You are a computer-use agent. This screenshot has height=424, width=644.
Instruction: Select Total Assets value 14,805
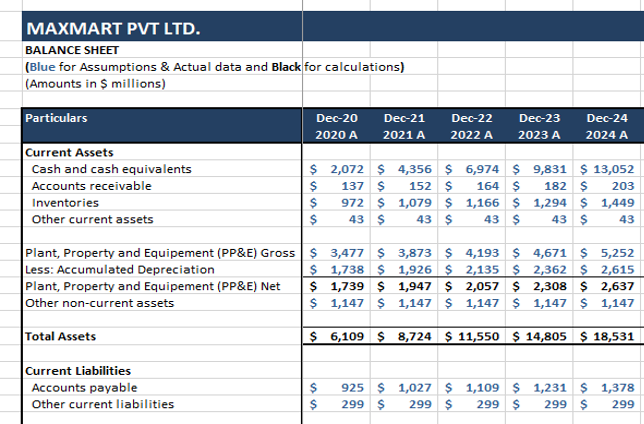pos(546,337)
